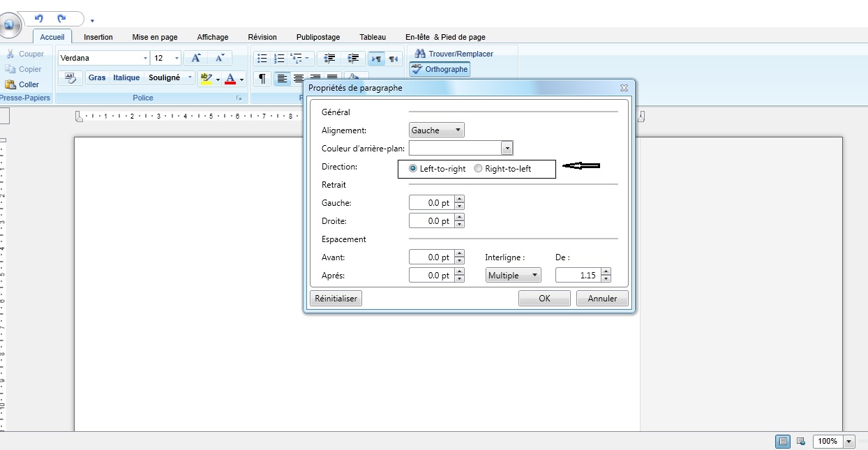This screenshot has height=450, width=868.
Task: Open the Insertion ribbon tab
Action: 98,37
